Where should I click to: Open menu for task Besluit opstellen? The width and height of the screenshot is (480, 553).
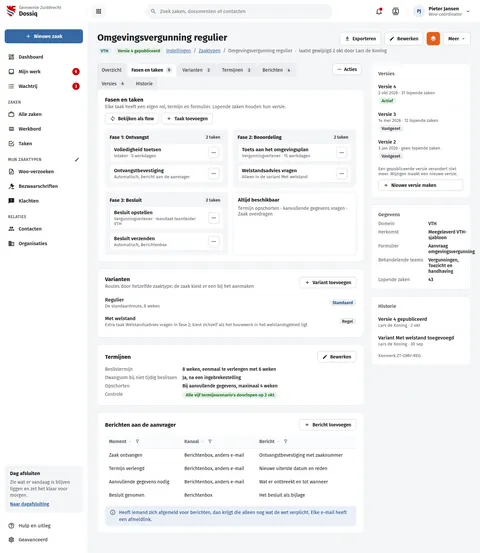point(214,218)
